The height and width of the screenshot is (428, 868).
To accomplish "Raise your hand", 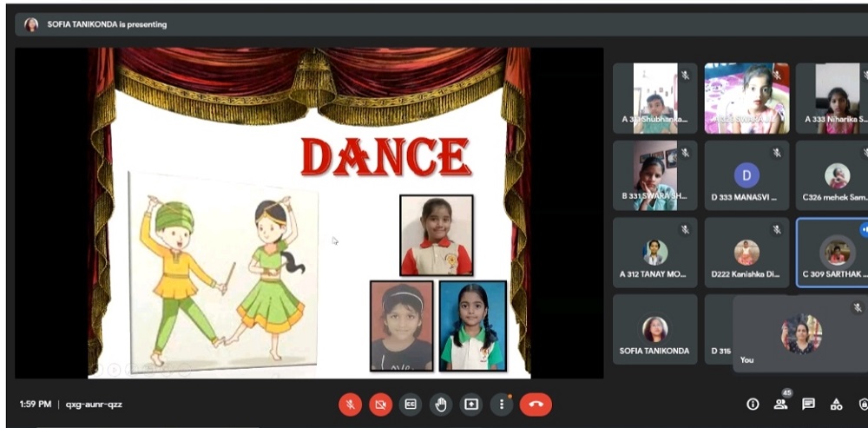I will 441,404.
